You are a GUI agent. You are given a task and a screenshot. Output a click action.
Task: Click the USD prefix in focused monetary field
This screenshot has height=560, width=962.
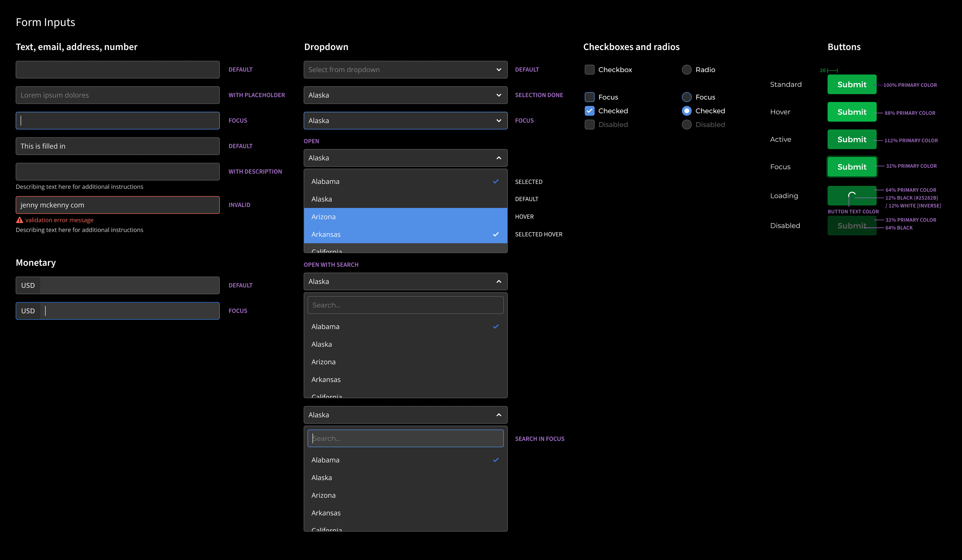pyautogui.click(x=28, y=311)
